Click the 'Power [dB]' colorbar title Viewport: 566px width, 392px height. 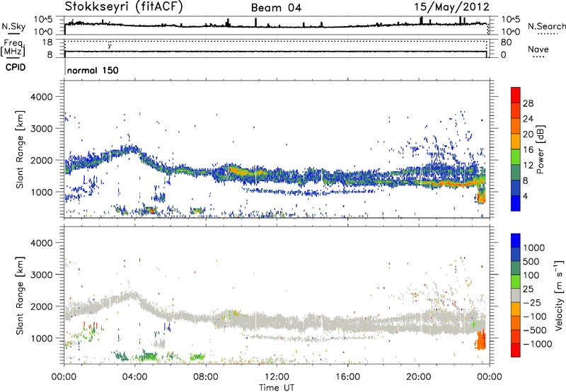coord(541,149)
